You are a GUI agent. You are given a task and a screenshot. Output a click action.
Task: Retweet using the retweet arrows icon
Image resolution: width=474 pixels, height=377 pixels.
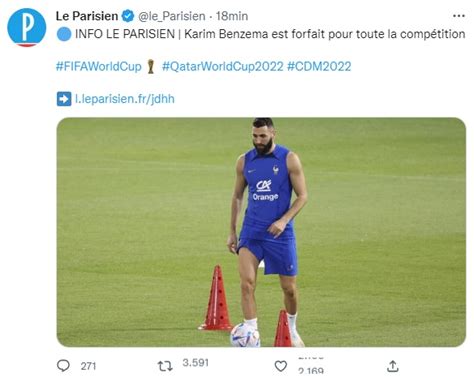165,366
